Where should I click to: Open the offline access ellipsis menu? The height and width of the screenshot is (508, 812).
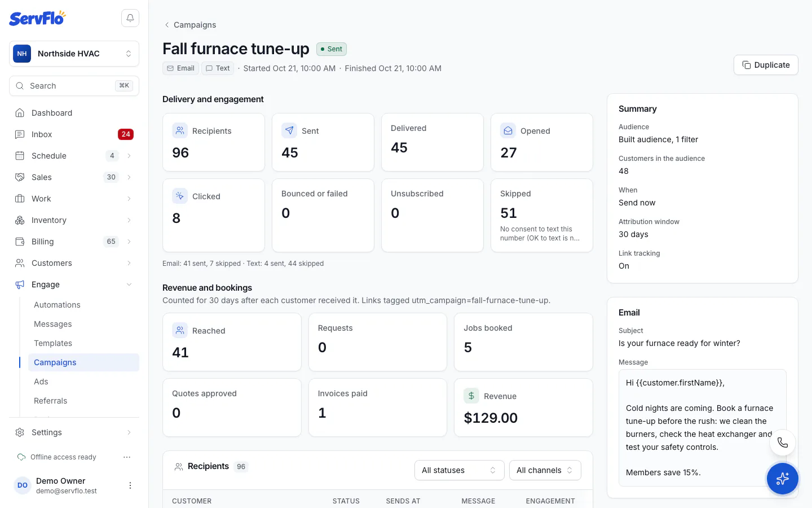127,457
